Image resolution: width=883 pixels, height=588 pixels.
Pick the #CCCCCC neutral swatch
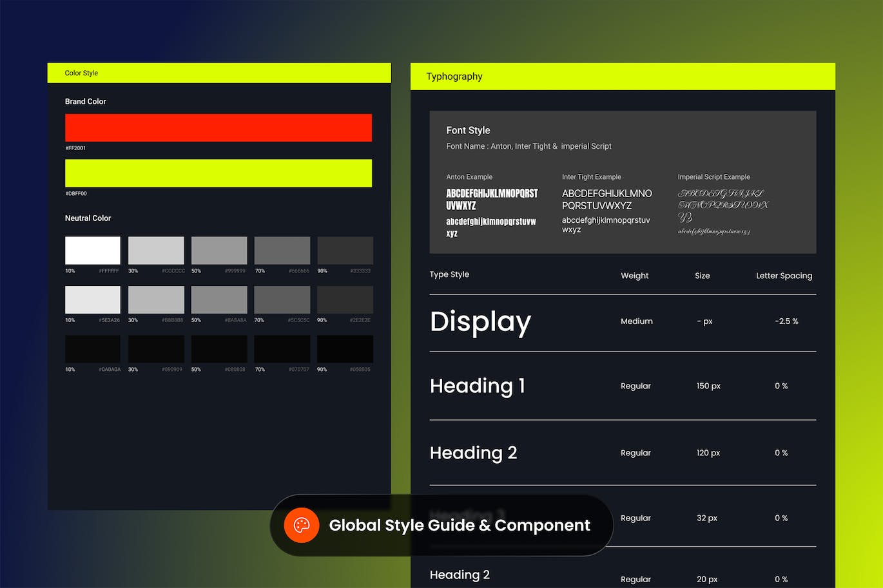pyautogui.click(x=156, y=251)
